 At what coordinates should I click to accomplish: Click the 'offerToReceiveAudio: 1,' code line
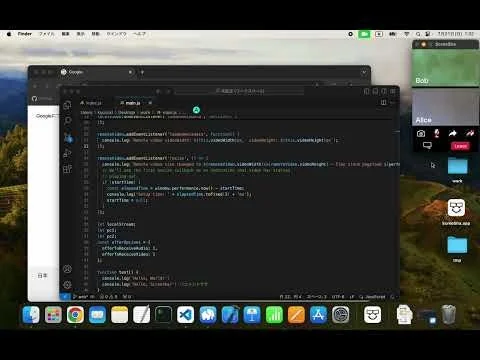pos(130,248)
